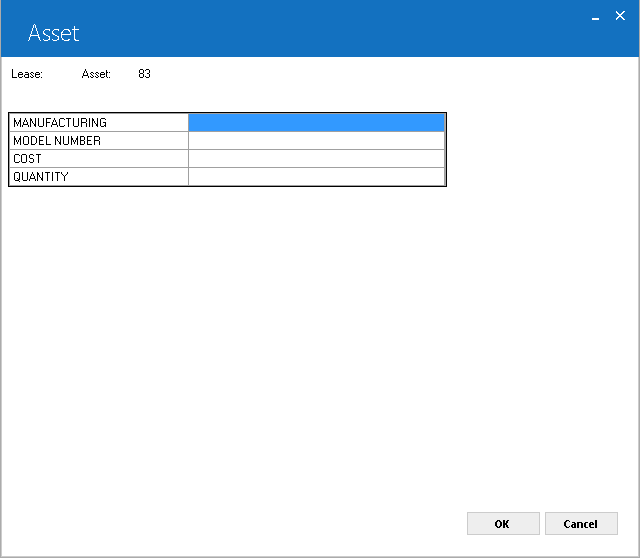The height and width of the screenshot is (558, 640).
Task: Focus the COST value cell
Action: [x=316, y=158]
